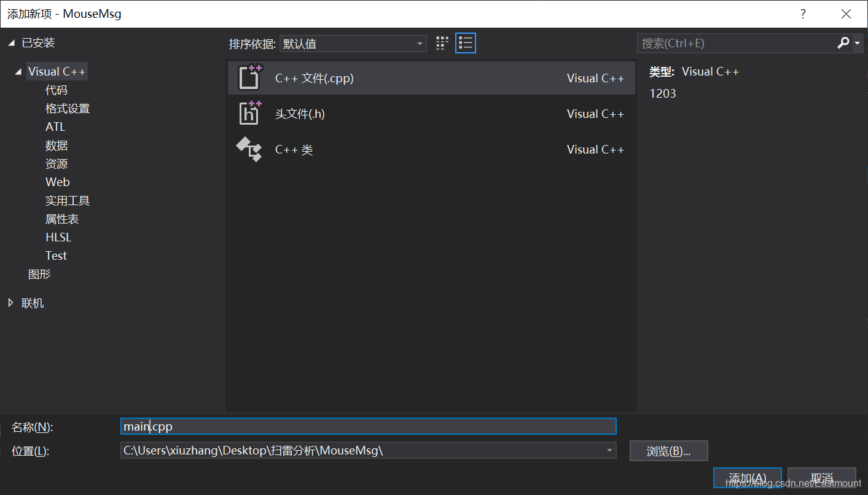This screenshot has height=495, width=868.
Task: Click the 添加(A) button
Action: (x=747, y=478)
